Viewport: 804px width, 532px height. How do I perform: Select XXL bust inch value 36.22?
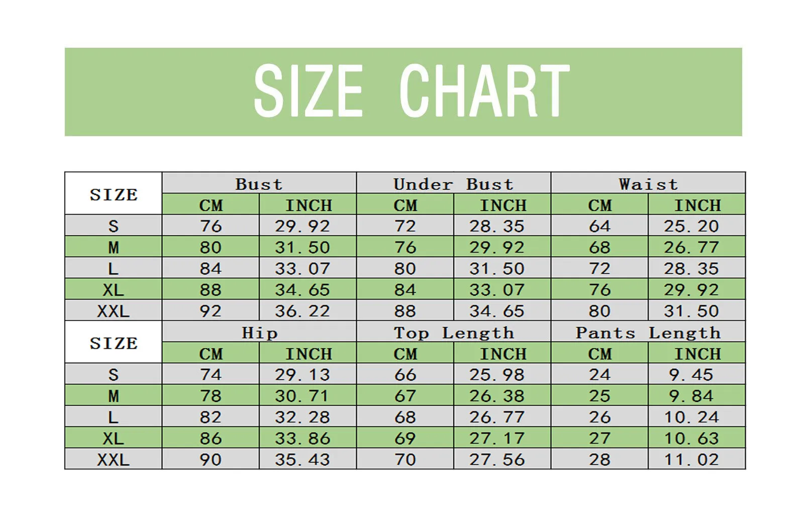[303, 311]
